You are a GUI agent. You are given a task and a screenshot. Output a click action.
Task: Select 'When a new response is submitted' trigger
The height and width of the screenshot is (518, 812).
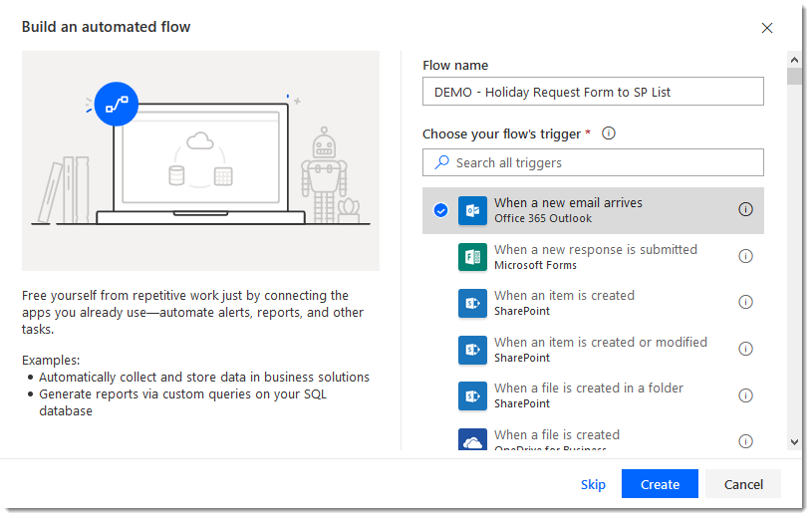(x=593, y=257)
